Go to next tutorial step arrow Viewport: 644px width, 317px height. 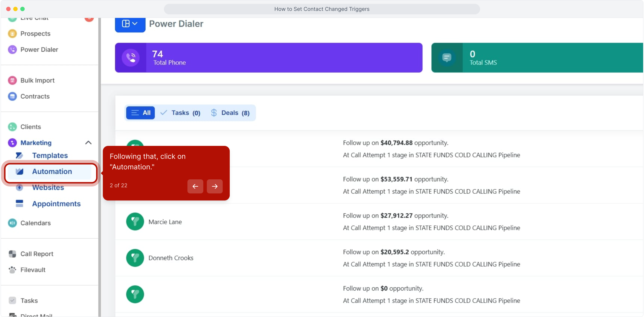click(215, 186)
